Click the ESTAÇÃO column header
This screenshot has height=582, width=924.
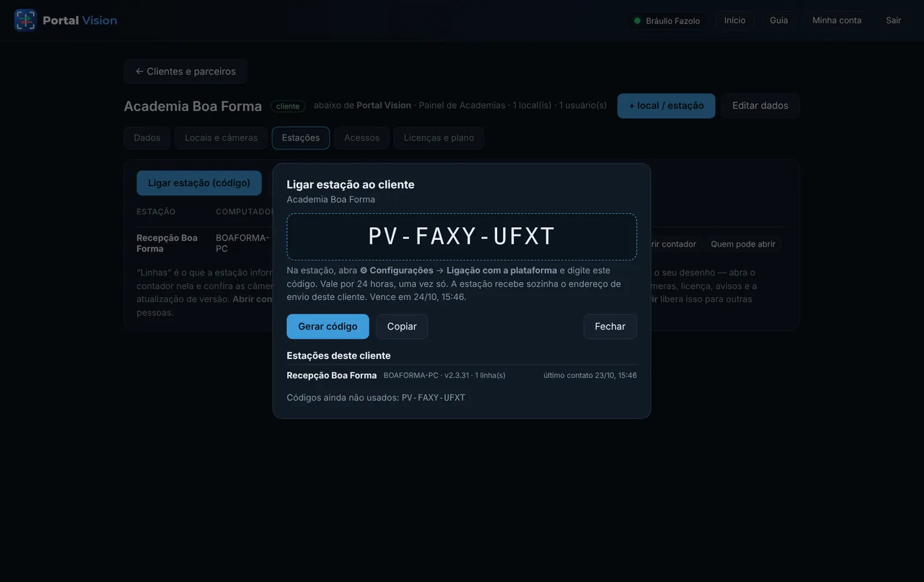[x=156, y=212]
